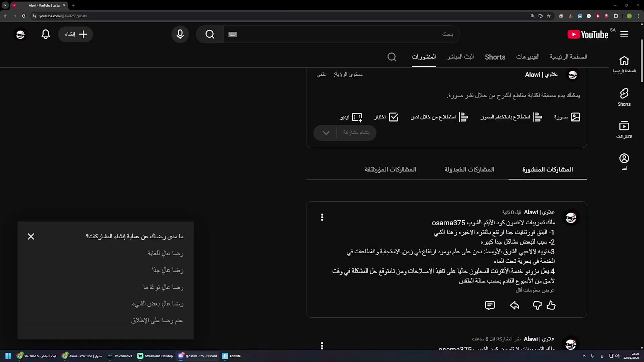The height and width of the screenshot is (362, 644).
Task: Choose رضا عالٍ نوعًا ما in the survey
Action: 164,287
